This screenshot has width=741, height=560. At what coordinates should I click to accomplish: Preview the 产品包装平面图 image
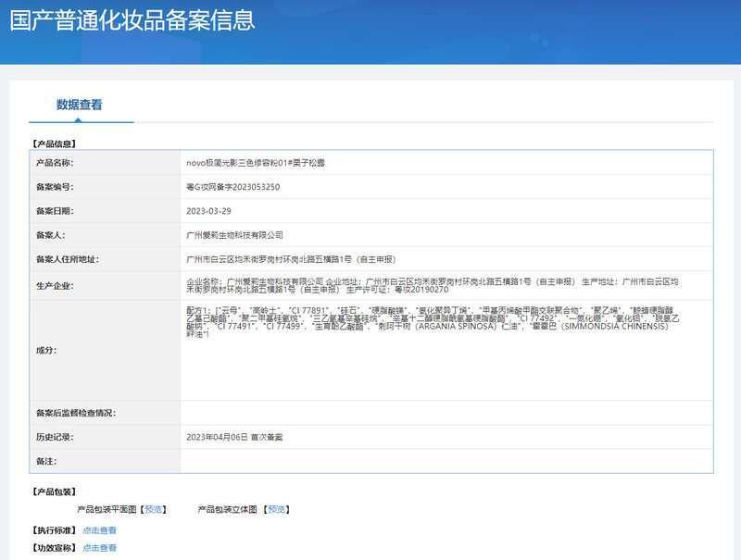click(153, 509)
